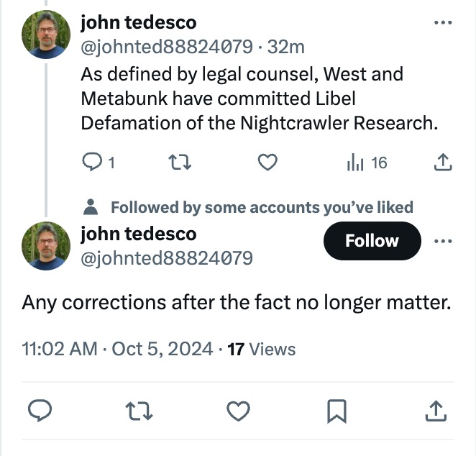The height and width of the screenshot is (456, 476).
Task: Repost the main tweet
Action: (136, 411)
